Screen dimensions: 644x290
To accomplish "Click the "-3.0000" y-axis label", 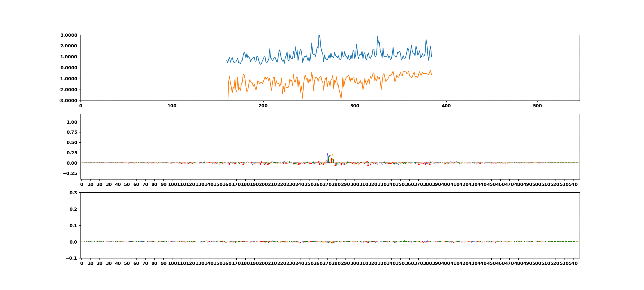I will (68, 101).
